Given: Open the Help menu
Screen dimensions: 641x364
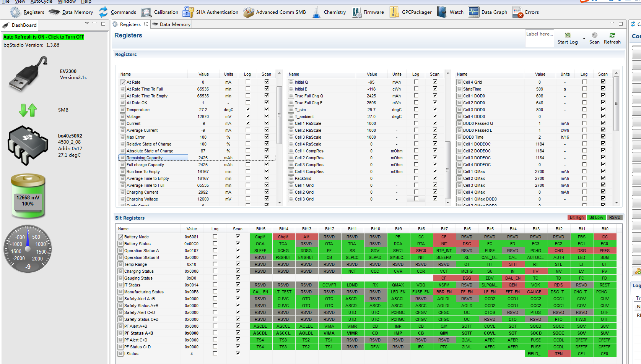Looking at the screenshot, I should coord(86,2).
